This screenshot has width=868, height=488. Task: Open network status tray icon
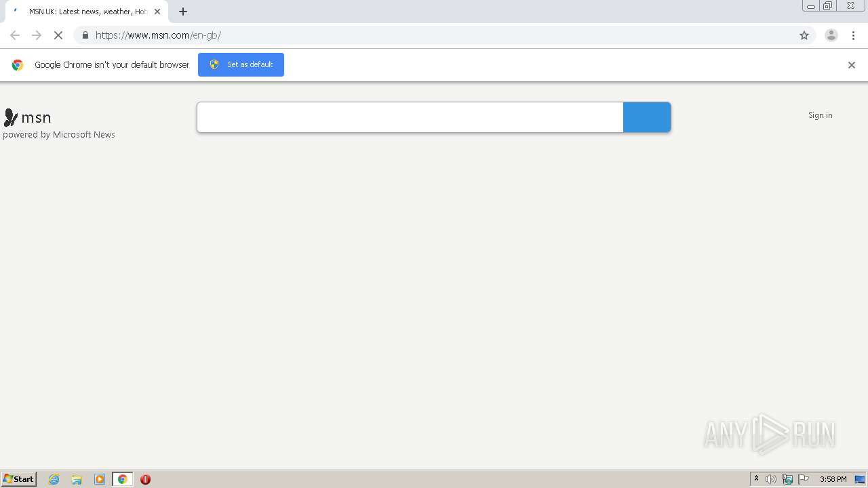tap(787, 479)
